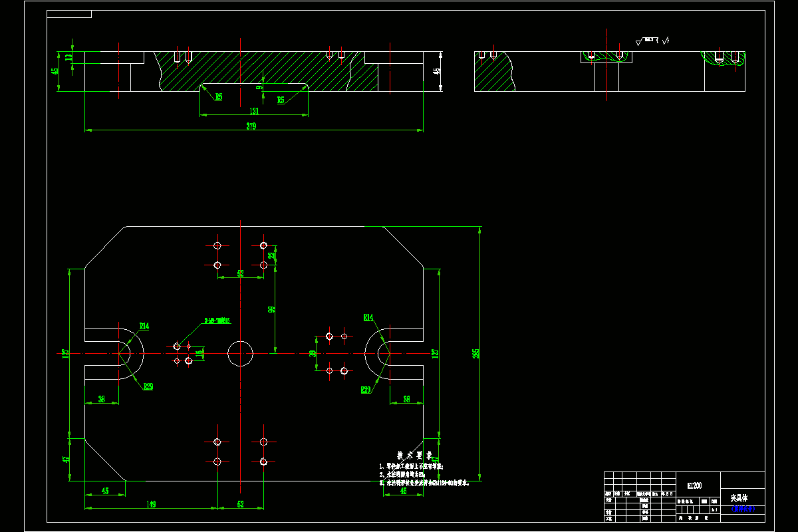Click the 52 dimension below the top hole group
The width and height of the screenshot is (798, 532).
[x=241, y=273]
